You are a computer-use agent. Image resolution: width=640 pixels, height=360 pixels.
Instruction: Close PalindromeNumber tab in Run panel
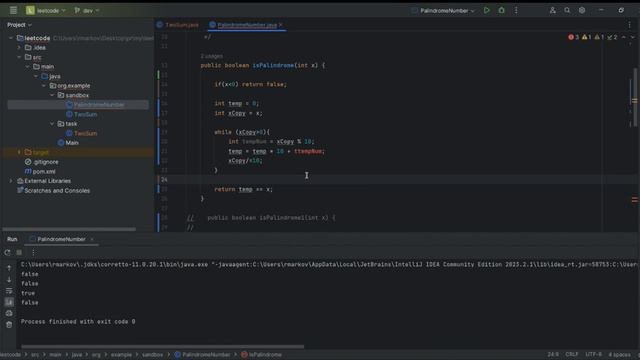(x=92, y=239)
